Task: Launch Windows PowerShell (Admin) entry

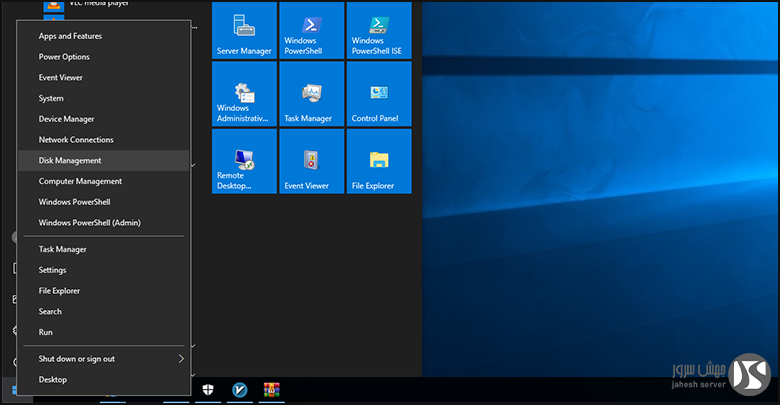Action: click(103, 223)
